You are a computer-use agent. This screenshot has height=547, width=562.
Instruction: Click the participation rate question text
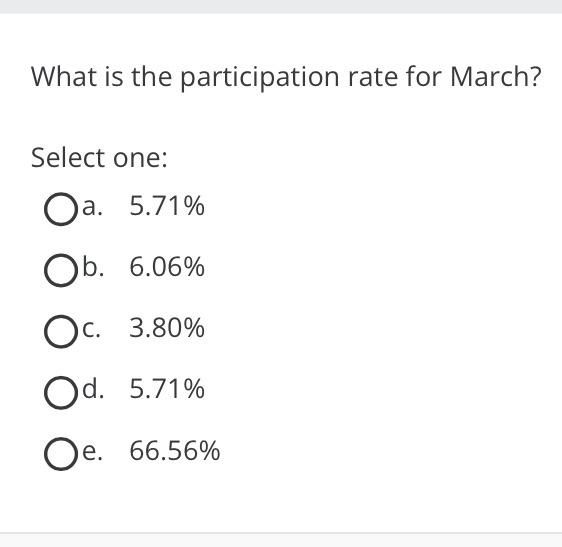tap(286, 78)
